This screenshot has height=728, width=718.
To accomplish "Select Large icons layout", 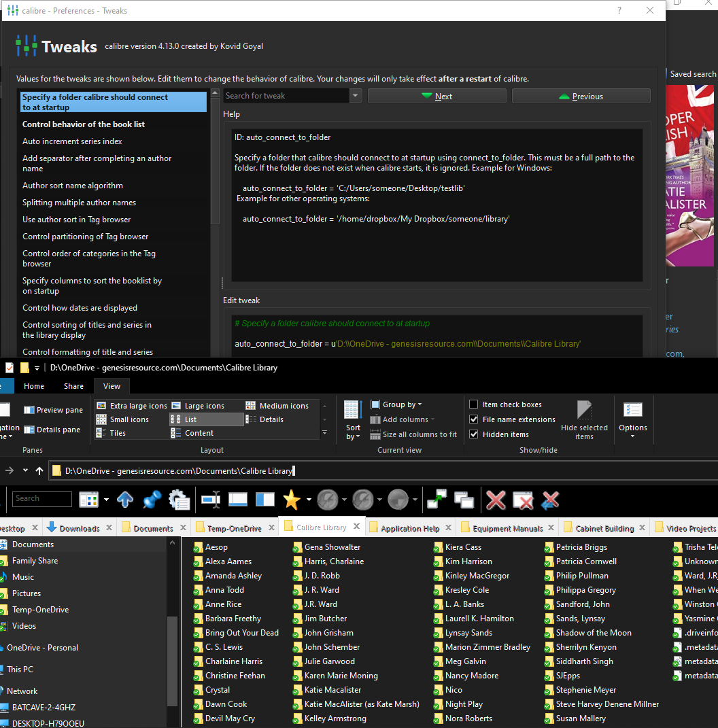I will [x=198, y=406].
